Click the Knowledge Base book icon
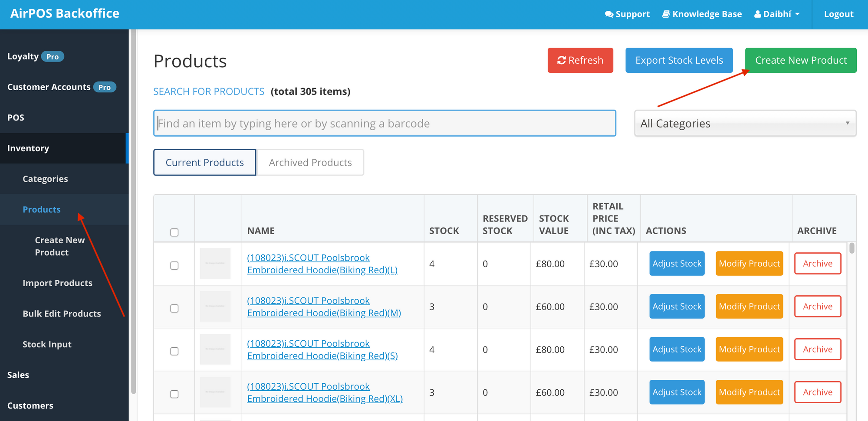 pyautogui.click(x=666, y=14)
